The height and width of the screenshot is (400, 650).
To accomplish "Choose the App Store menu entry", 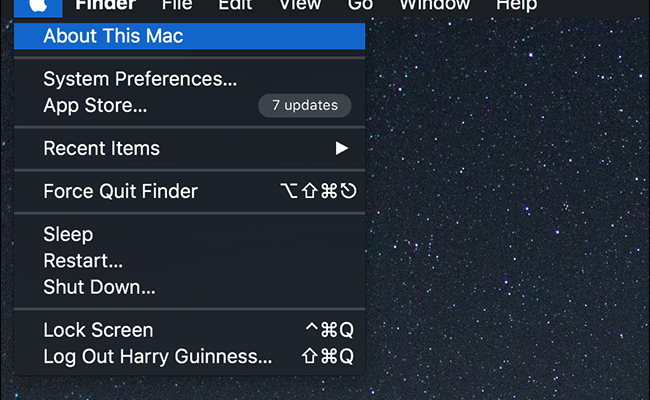I will (x=95, y=105).
